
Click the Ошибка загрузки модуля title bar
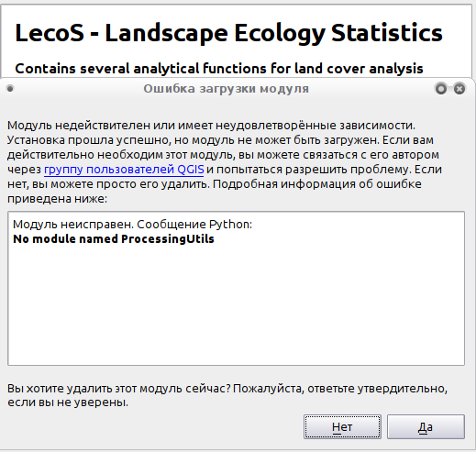point(227,89)
